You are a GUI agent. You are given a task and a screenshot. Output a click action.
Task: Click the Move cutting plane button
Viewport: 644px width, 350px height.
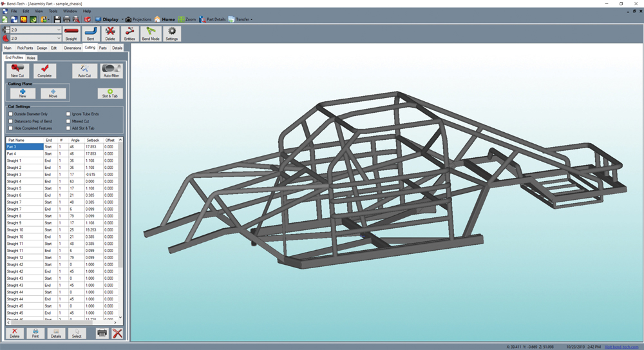[x=53, y=93]
